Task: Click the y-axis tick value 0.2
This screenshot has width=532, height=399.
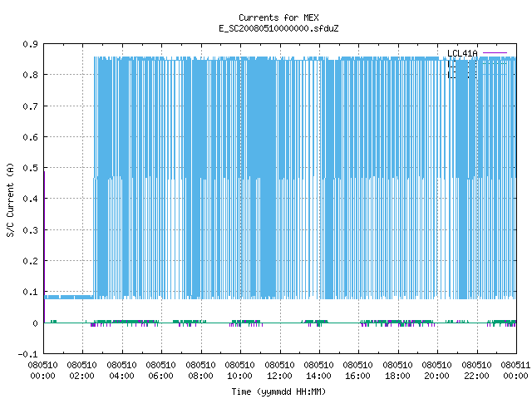Action: pos(30,261)
